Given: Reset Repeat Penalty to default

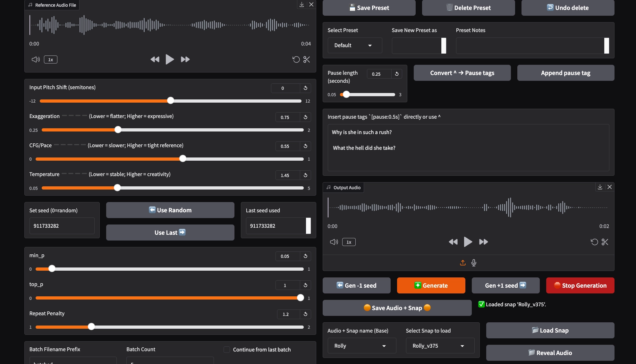Looking at the screenshot, I should click(305, 314).
